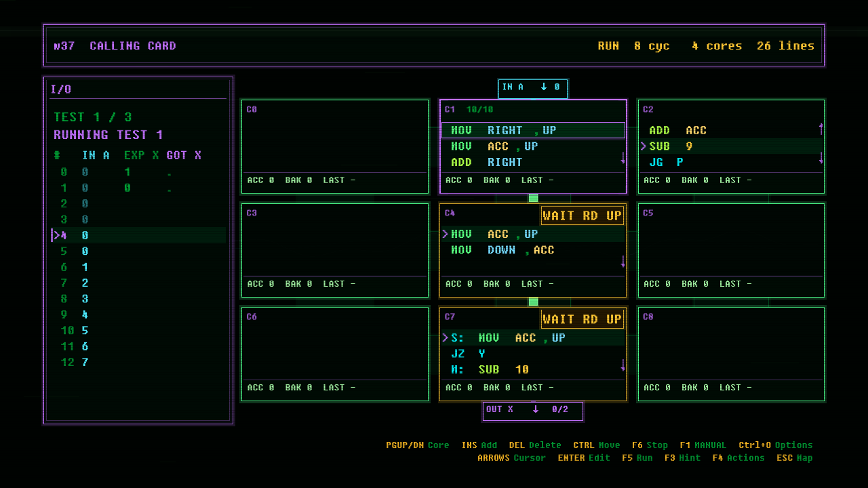This screenshot has width=868, height=488.
Task: Click PGUP/DN Core in the help bar
Action: coord(418,445)
